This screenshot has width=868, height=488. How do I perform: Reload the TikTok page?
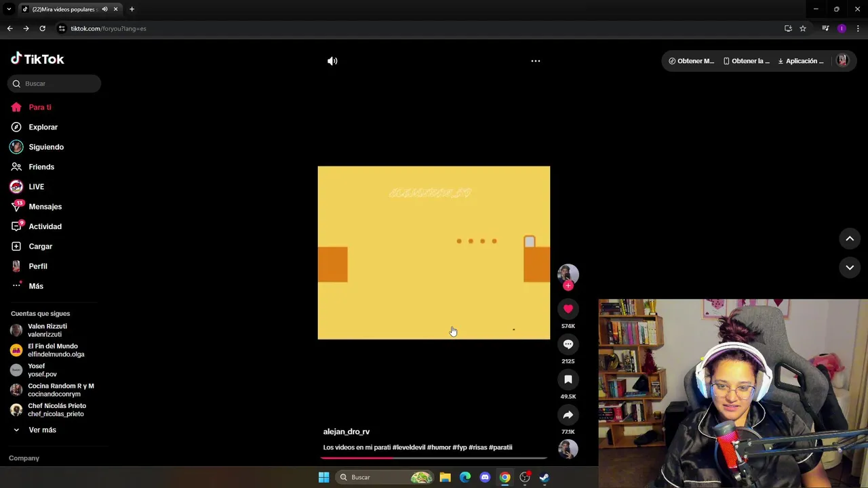(x=42, y=28)
